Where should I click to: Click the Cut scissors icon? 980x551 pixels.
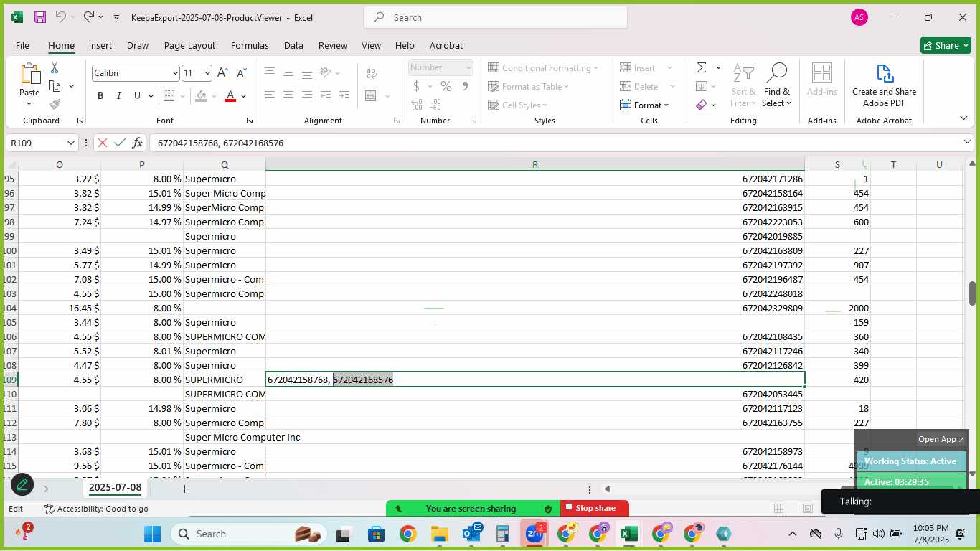click(x=55, y=67)
